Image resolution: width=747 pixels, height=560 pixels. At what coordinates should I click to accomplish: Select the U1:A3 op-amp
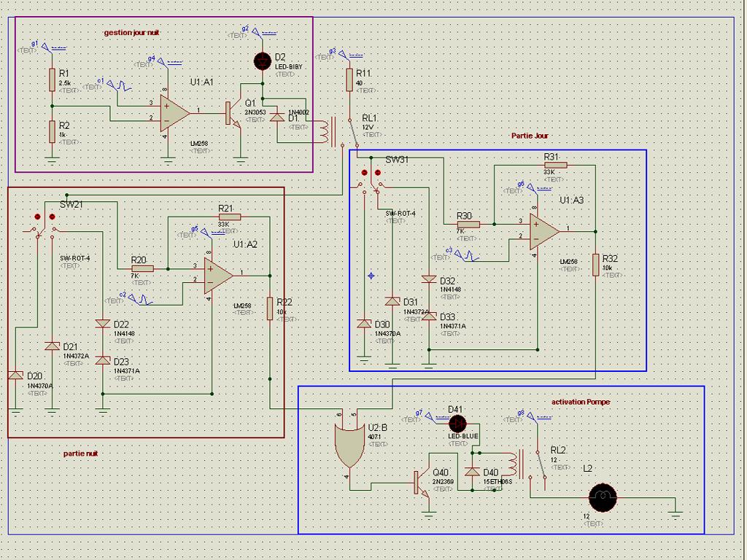(544, 232)
